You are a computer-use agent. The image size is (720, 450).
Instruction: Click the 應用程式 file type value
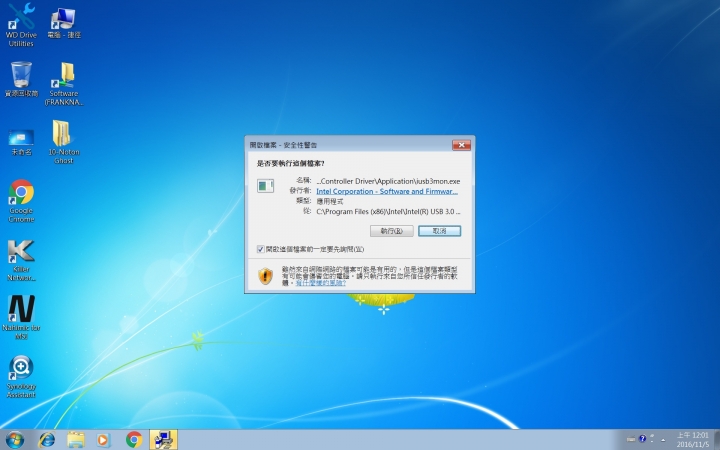(330, 201)
